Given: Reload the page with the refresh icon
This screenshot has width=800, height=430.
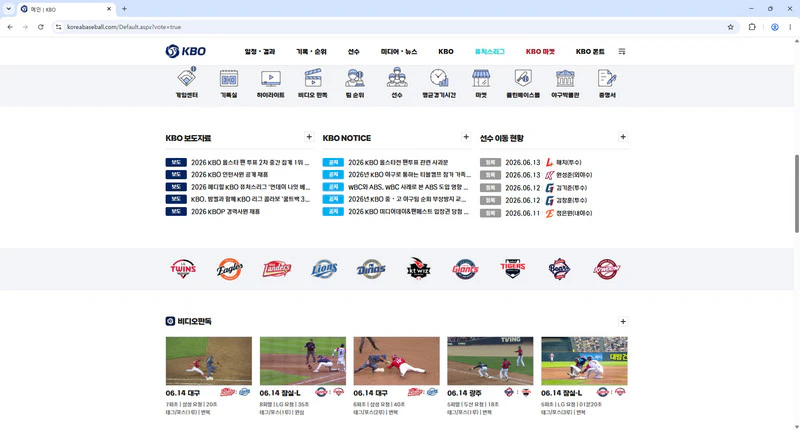Looking at the screenshot, I should pyautogui.click(x=40, y=27).
